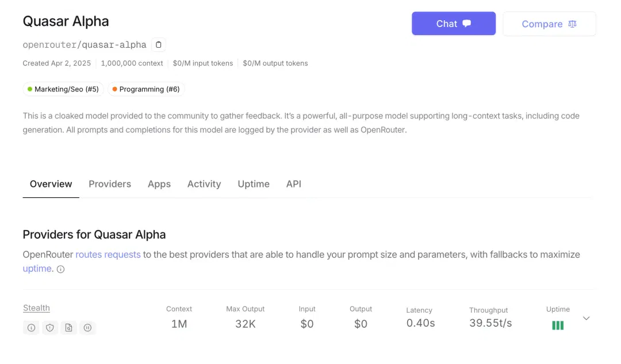Click the Output price value $0

[361, 324]
